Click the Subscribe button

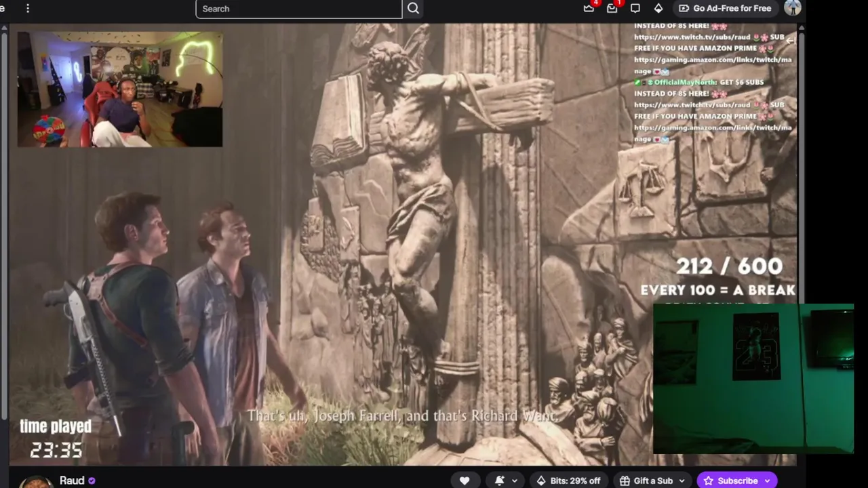(x=730, y=481)
